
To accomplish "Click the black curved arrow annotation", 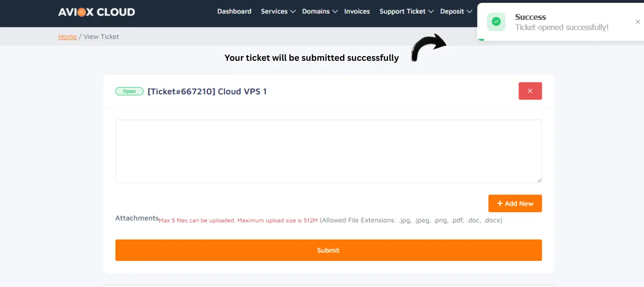I will pyautogui.click(x=429, y=47).
